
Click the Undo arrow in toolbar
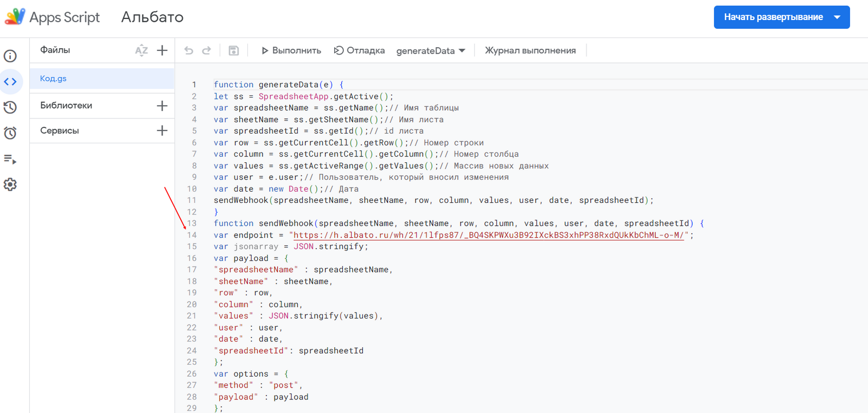tap(189, 50)
